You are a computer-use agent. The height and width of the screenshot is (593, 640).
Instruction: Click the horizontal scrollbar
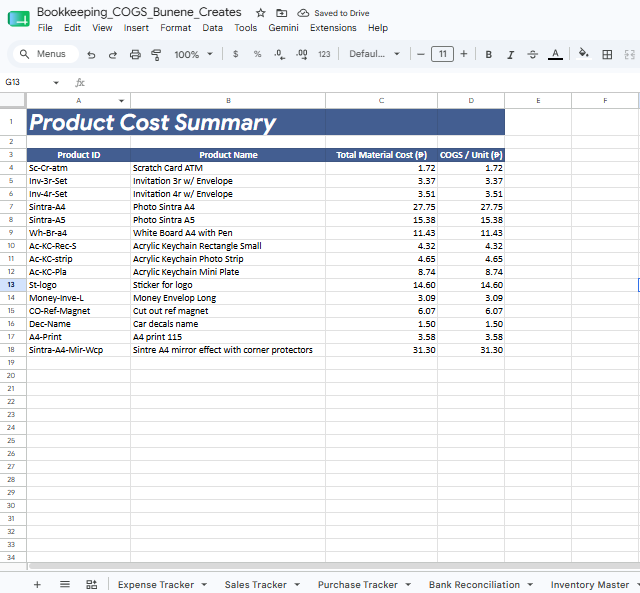(x=334, y=566)
